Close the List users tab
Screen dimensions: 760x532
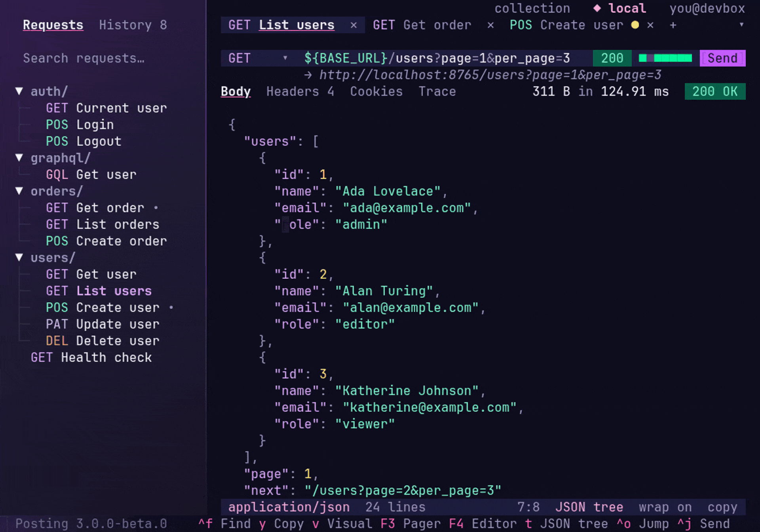coord(353,25)
